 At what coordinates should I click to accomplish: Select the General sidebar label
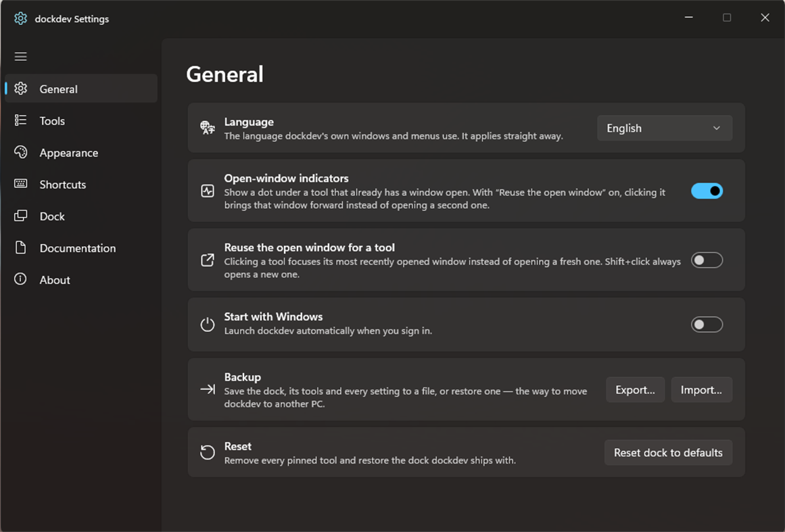coord(59,89)
